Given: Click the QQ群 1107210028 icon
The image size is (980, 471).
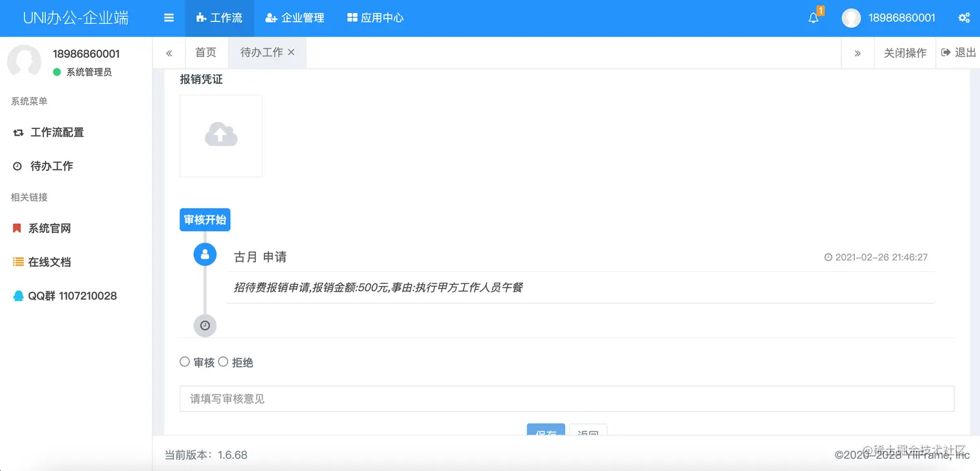Looking at the screenshot, I should 18,295.
